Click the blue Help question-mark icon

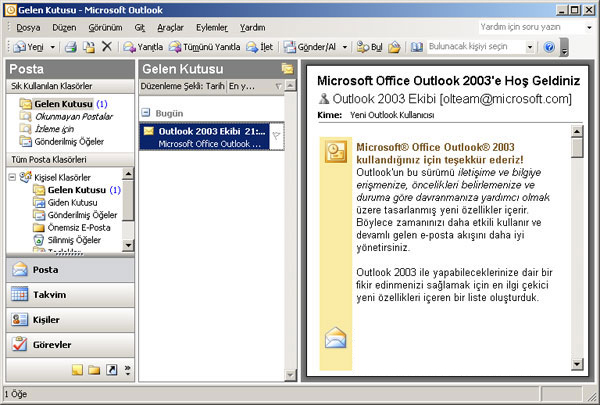coord(549,47)
